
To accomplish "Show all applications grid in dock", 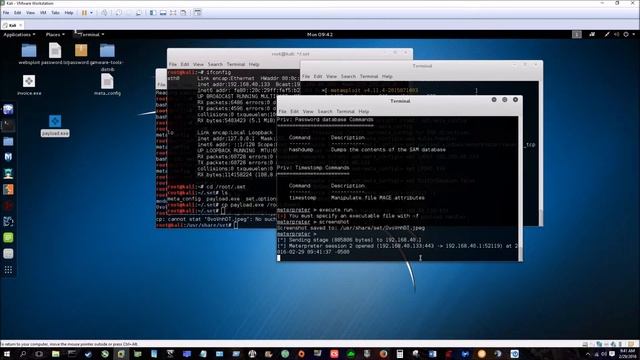I will [8, 269].
